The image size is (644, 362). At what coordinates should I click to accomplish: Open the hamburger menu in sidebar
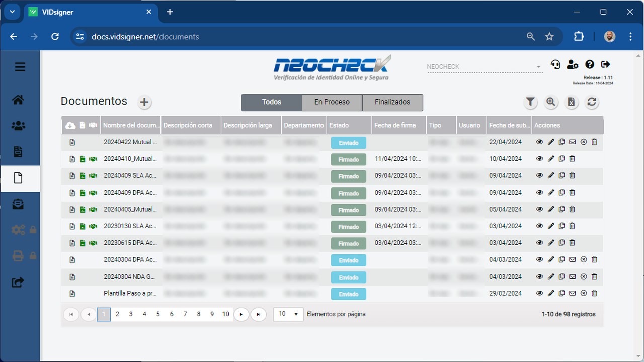pos(20,67)
